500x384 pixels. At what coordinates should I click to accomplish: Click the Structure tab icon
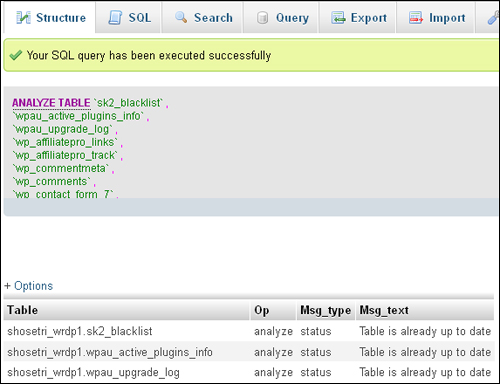[23, 18]
